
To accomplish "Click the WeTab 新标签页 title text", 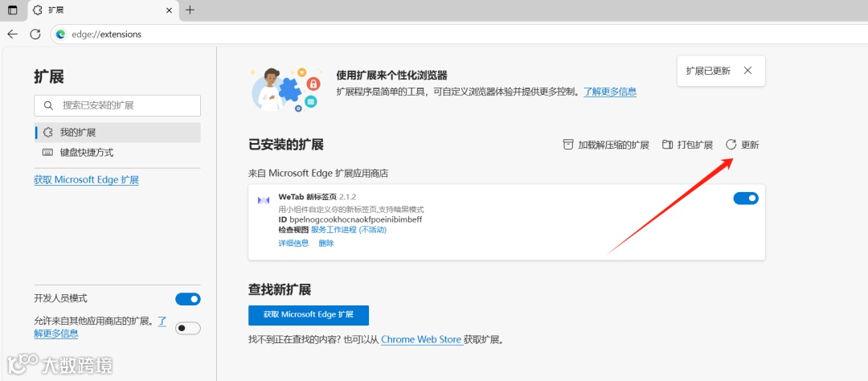I will click(308, 197).
